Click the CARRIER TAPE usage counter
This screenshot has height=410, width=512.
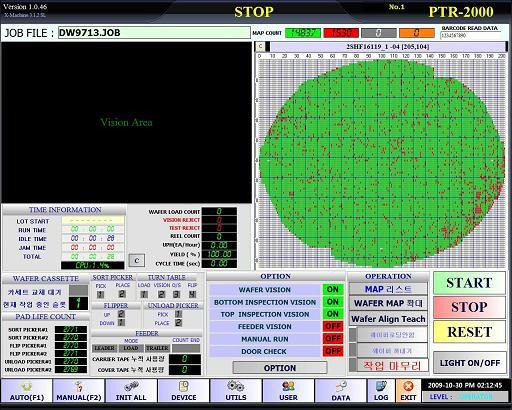point(185,359)
